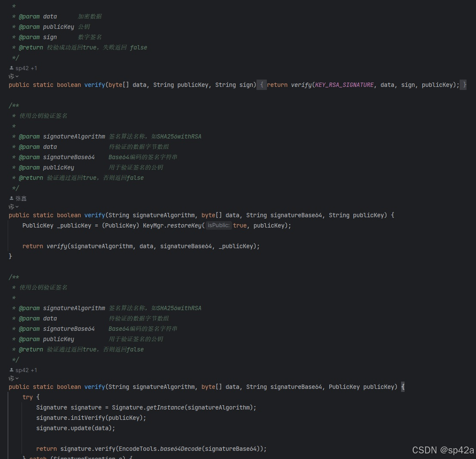476x459 pixels.
Task: Click the PublicKey _publicKey variable declaration
Action: (57, 226)
